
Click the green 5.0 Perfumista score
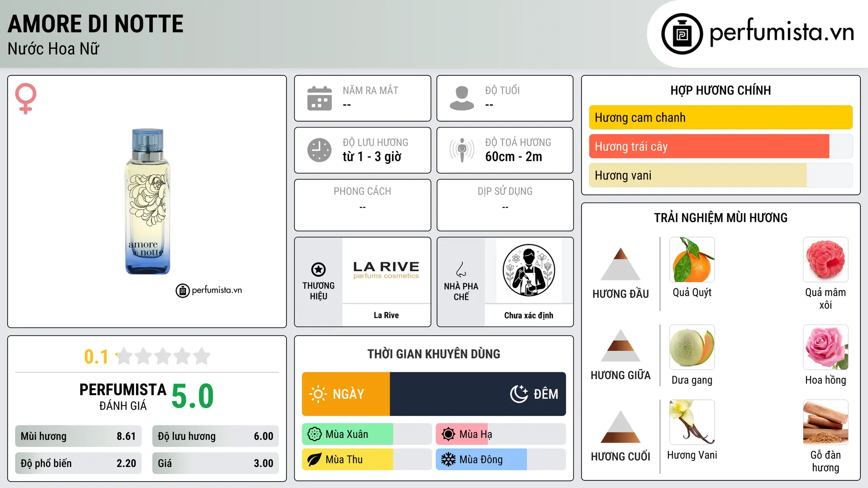coord(192,396)
